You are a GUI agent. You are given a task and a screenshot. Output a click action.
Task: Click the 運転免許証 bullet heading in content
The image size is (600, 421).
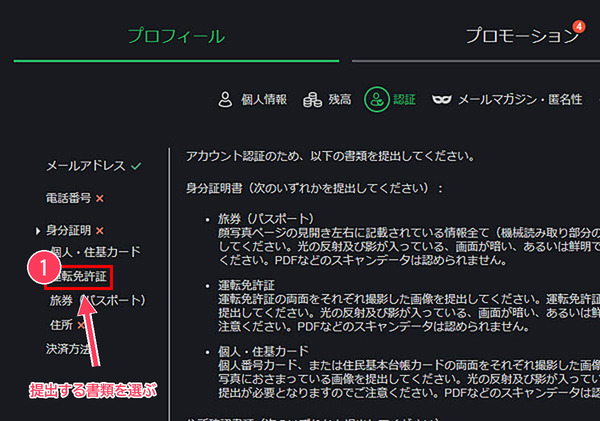(246, 285)
